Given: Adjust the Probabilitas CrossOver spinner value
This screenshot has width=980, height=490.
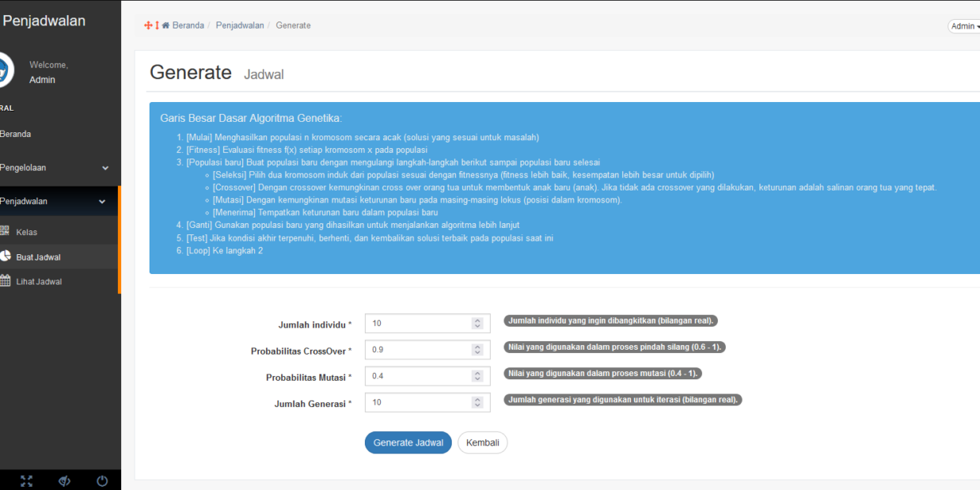Looking at the screenshot, I should (x=479, y=349).
